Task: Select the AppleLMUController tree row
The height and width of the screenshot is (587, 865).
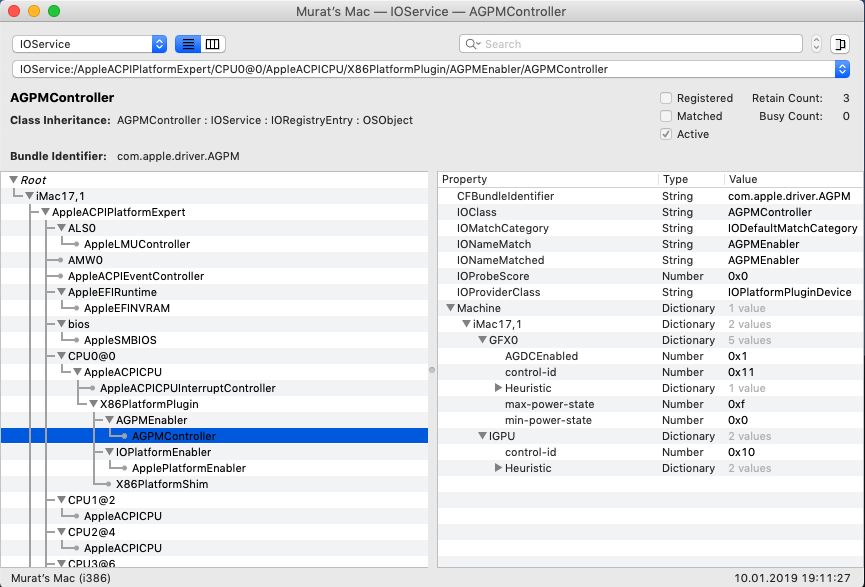Action: [214, 244]
